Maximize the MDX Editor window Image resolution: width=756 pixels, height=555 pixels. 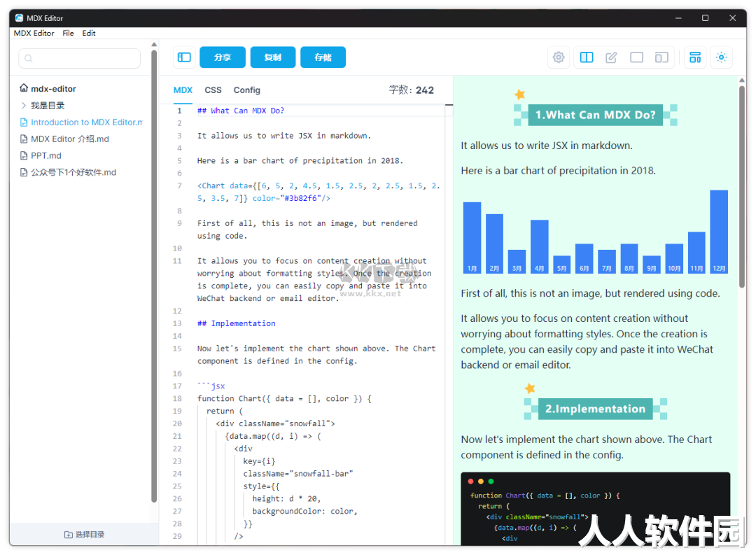point(706,17)
